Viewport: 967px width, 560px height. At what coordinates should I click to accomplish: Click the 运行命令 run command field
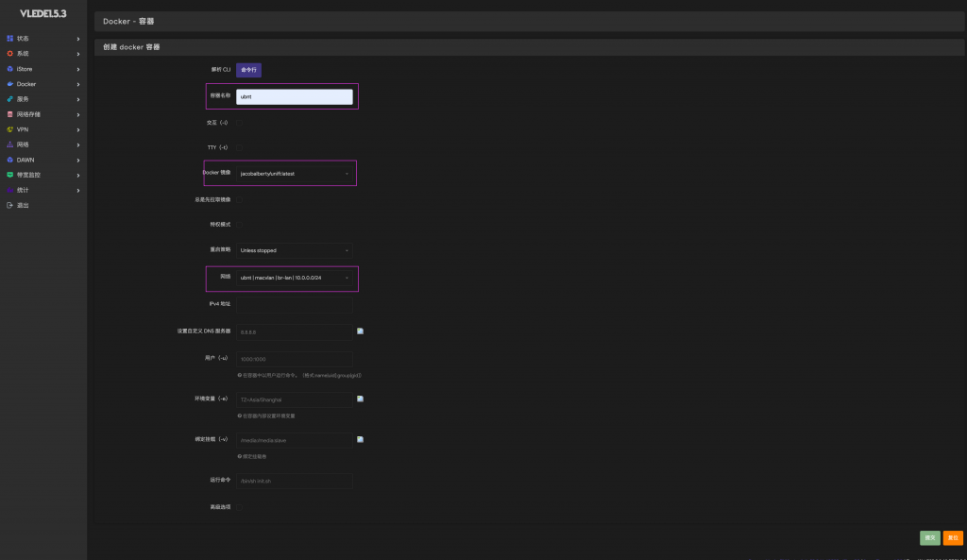(295, 481)
